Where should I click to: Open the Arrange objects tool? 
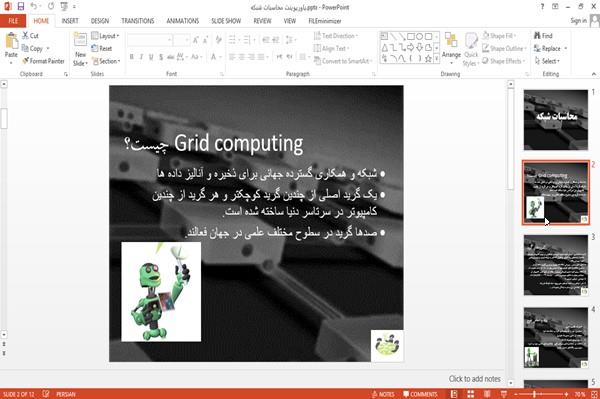(451, 48)
